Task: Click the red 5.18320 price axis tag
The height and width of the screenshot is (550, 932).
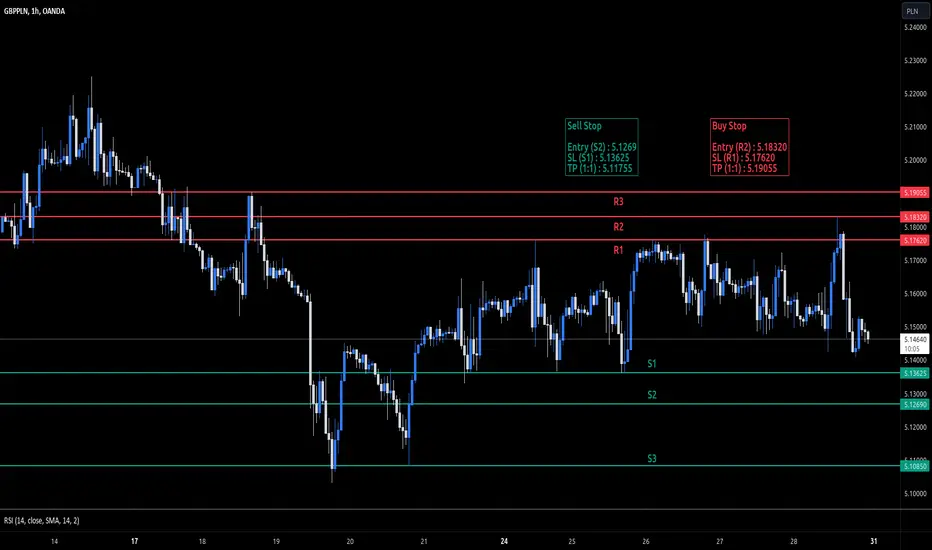Action: coord(915,217)
